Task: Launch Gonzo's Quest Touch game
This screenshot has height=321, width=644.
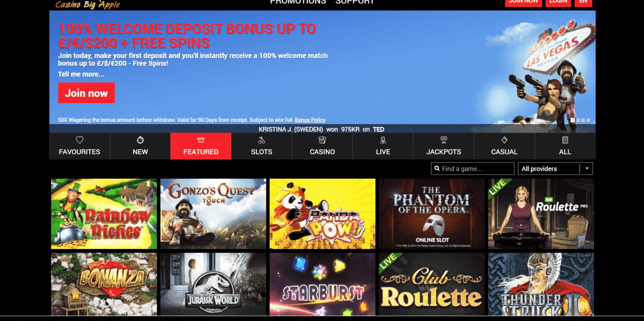Action: (213, 214)
